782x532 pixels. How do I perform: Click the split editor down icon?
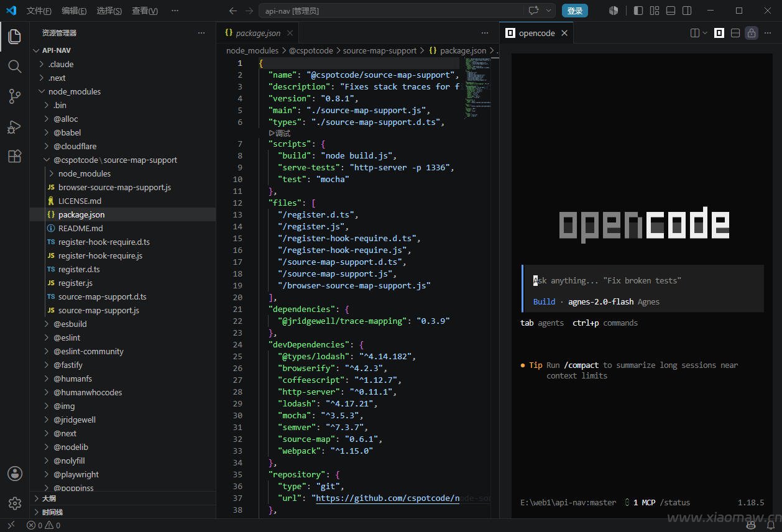tap(735, 33)
